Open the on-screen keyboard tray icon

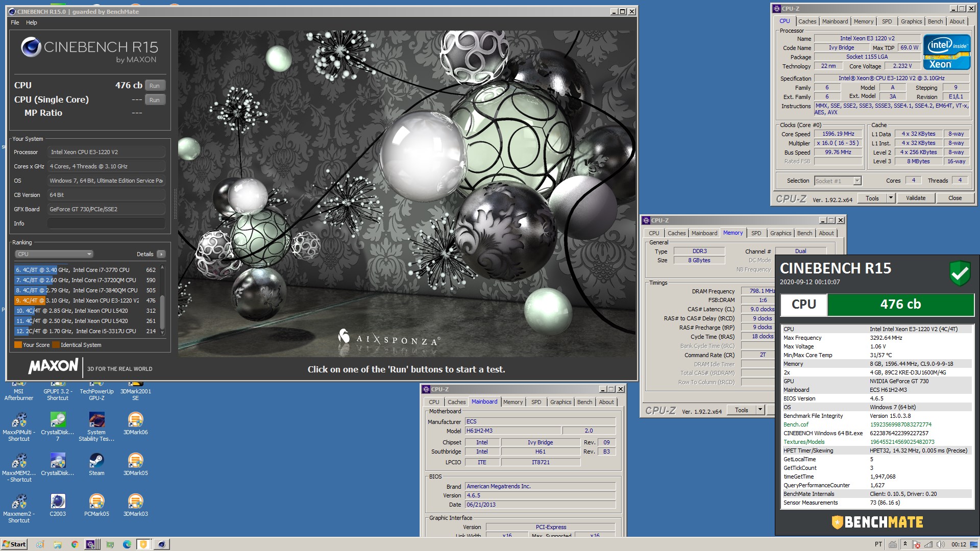(x=892, y=544)
